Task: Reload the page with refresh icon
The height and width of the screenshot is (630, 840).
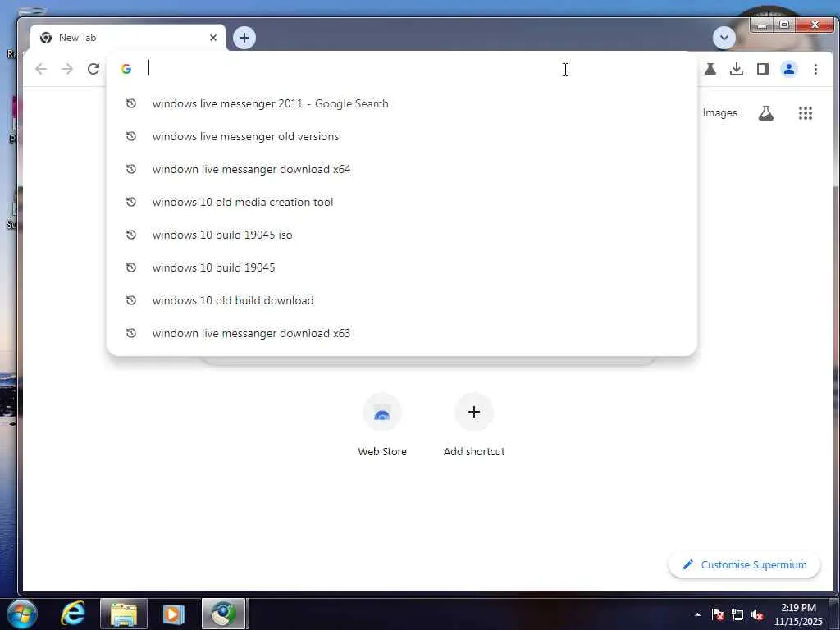Action: [94, 69]
